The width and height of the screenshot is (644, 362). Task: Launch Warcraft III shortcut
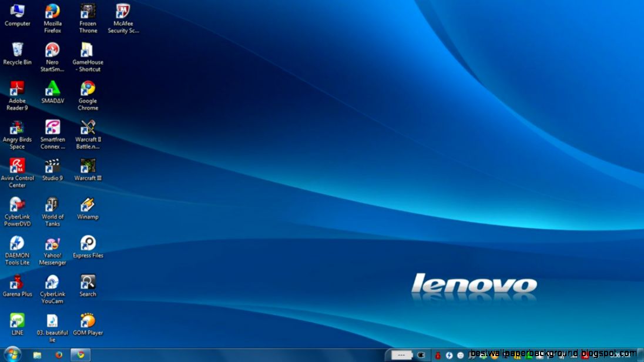(88, 170)
